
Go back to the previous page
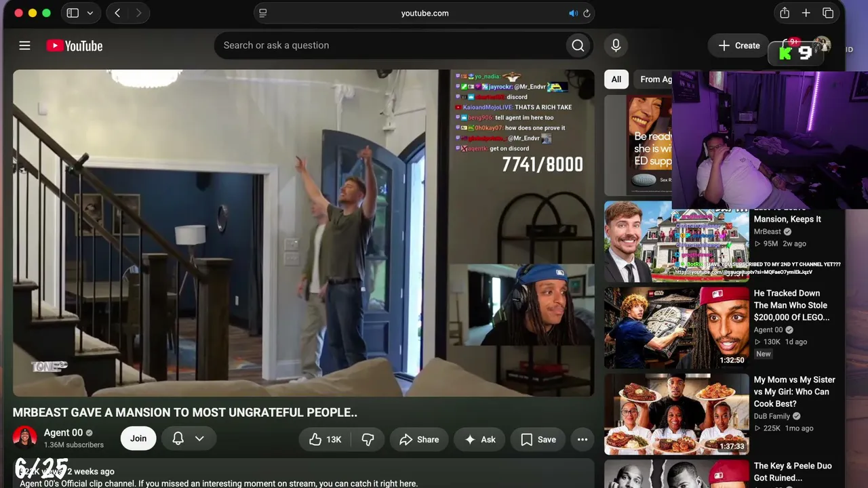[117, 13]
